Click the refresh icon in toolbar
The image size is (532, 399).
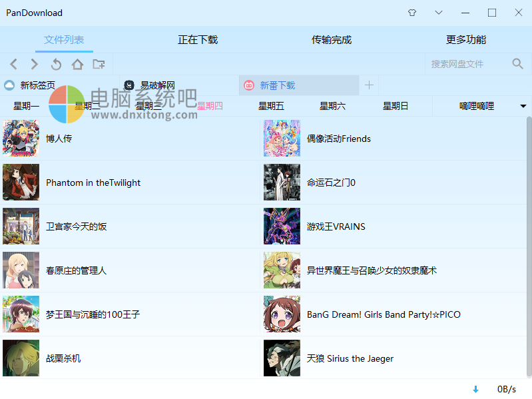tap(56, 64)
